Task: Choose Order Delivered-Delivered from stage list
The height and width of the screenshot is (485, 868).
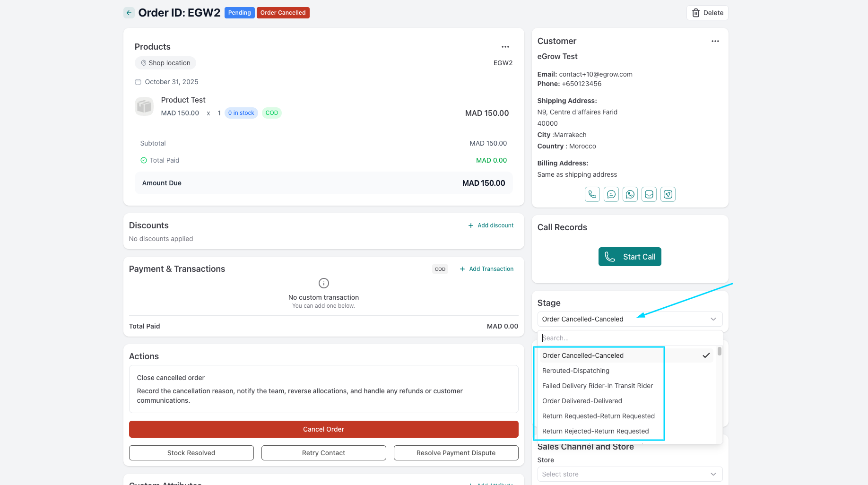Action: coord(582,401)
